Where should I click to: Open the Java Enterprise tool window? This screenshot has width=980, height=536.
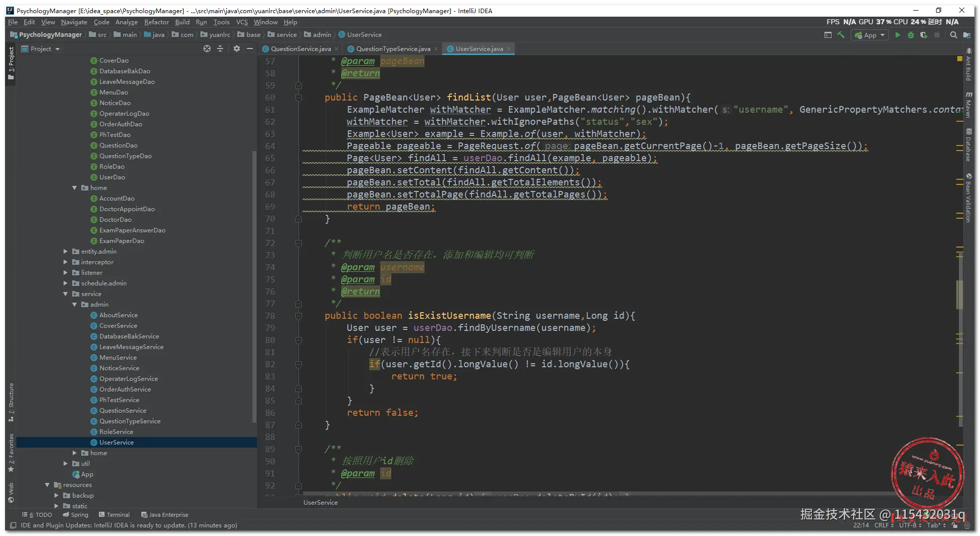click(165, 515)
